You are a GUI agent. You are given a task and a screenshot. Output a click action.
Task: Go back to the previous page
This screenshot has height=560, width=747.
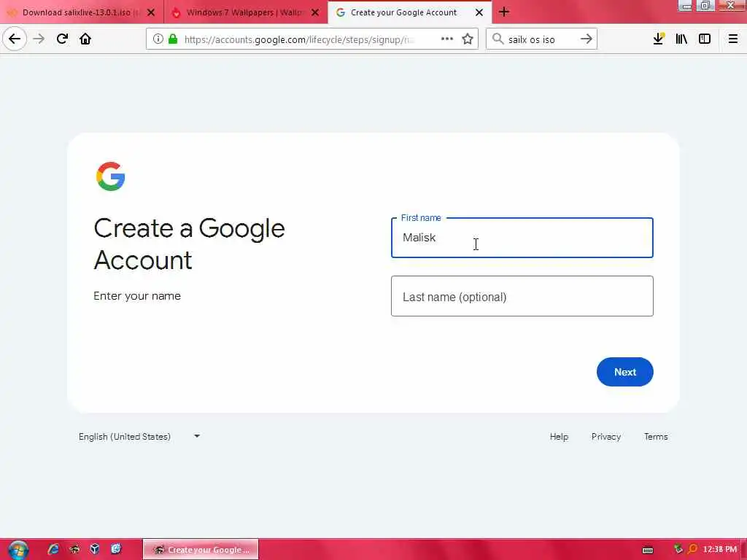tap(15, 39)
